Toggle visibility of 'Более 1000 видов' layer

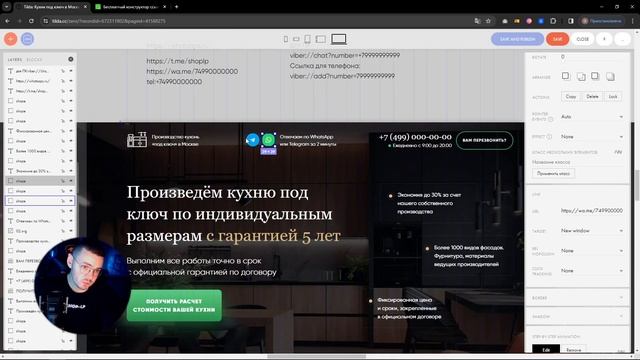point(71,151)
